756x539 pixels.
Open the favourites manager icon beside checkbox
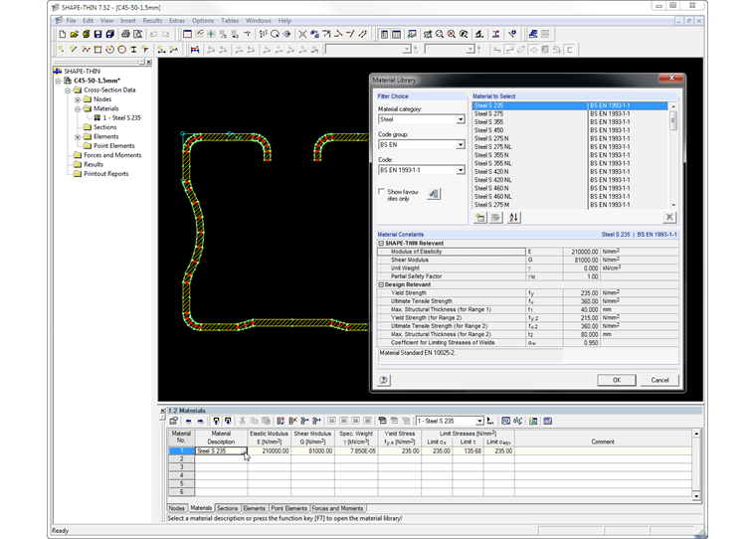click(434, 194)
